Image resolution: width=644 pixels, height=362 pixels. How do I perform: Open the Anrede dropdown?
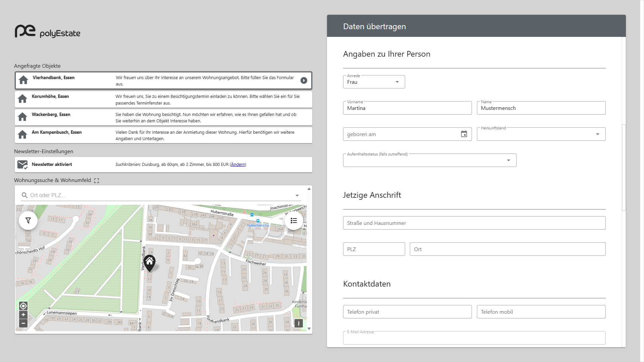(x=374, y=82)
